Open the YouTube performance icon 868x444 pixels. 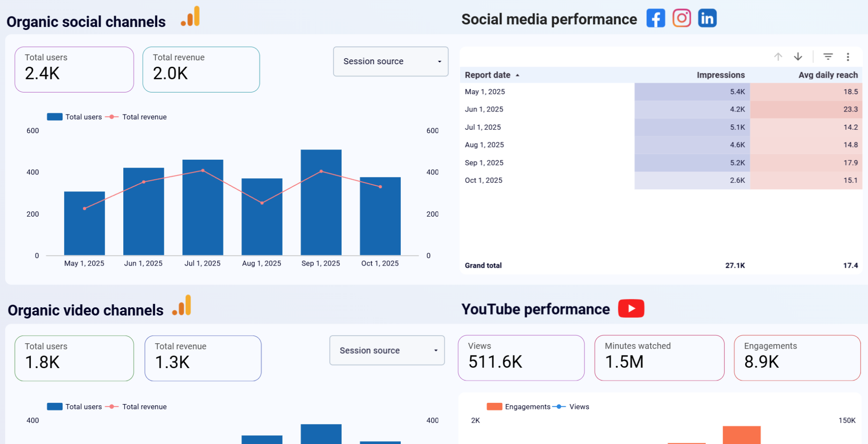coord(630,309)
